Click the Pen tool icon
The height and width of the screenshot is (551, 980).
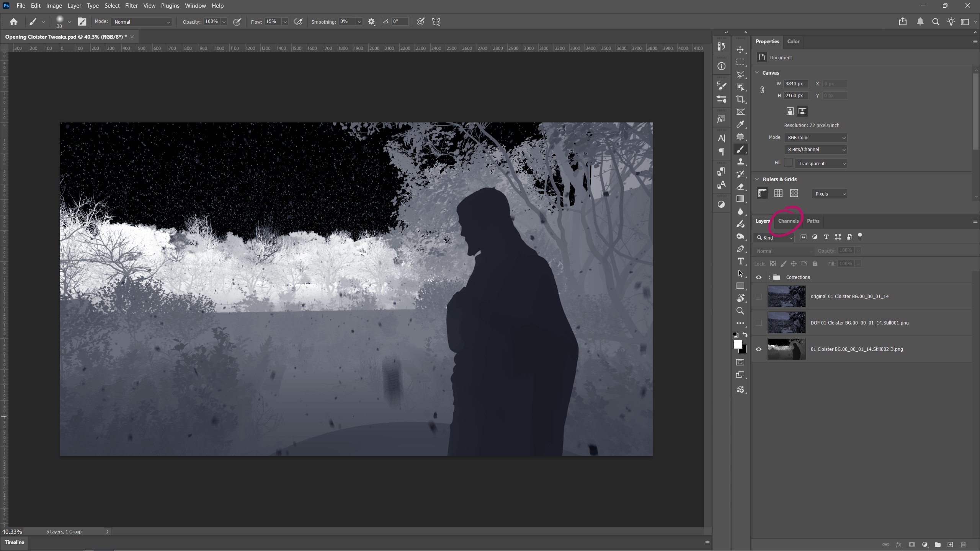[x=740, y=249]
